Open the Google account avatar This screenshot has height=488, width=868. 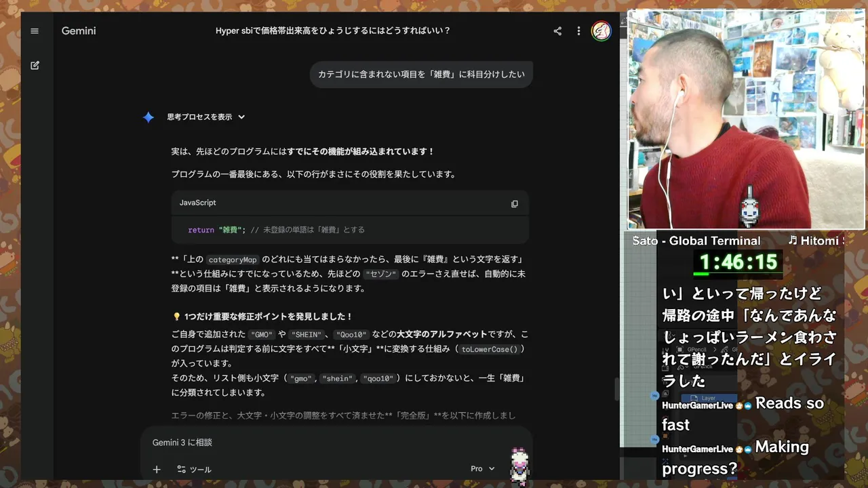pos(601,31)
